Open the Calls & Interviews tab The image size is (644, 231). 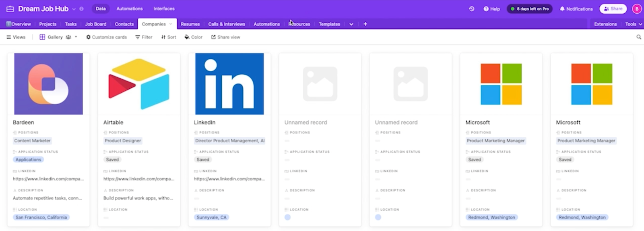227,24
